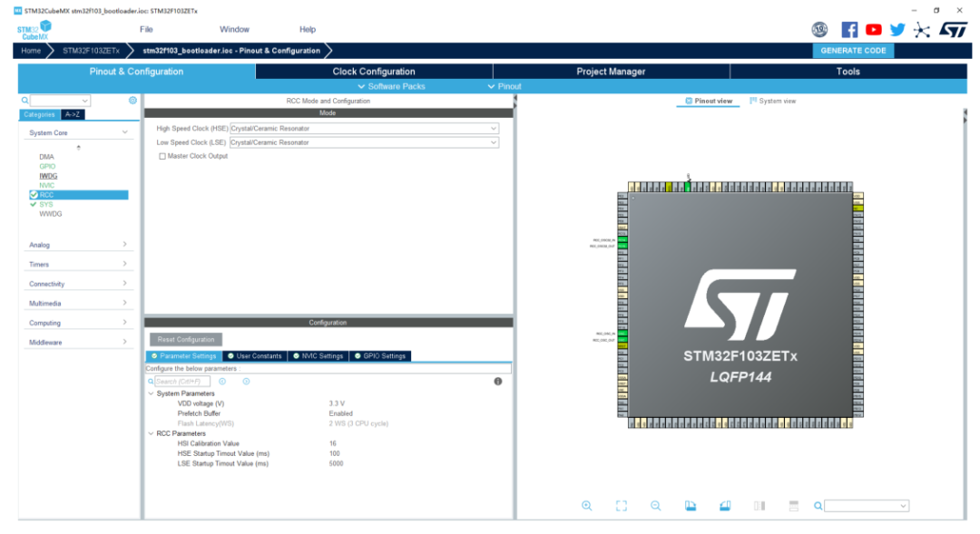Click the pin search combo box below chip
This screenshot has height=534, width=980.
(x=867, y=506)
